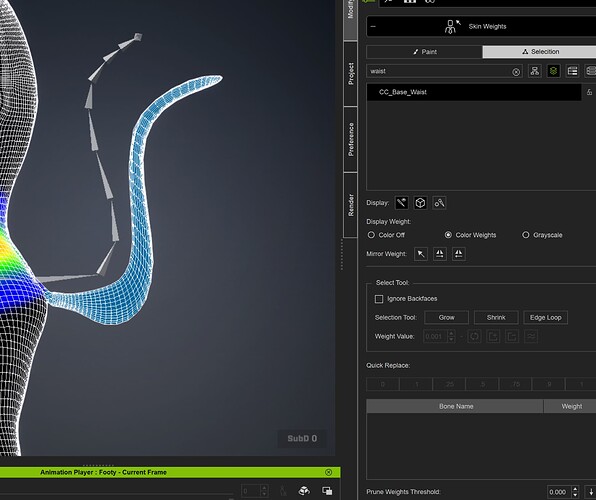Click the bone hierarchy view icon
The height and width of the screenshot is (500, 596).
point(535,71)
